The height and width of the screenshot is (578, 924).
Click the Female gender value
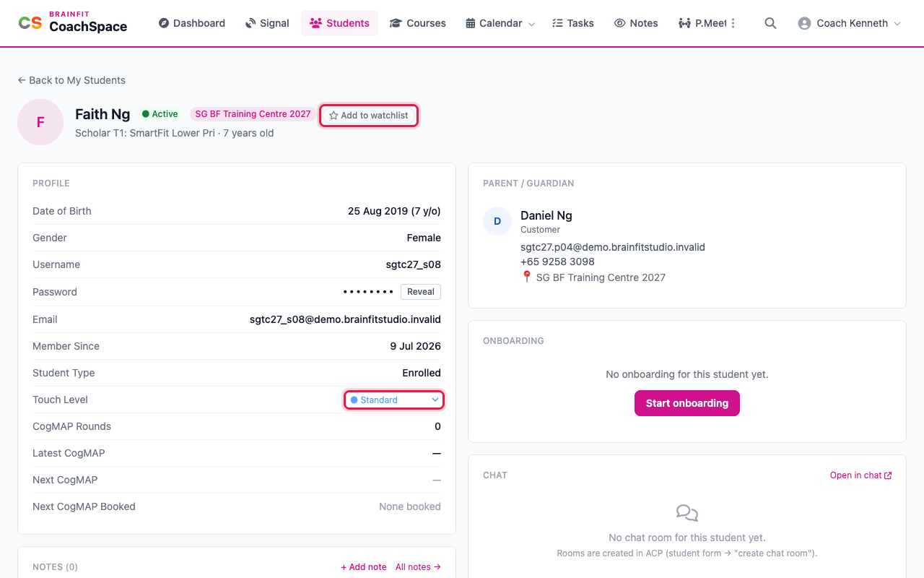coord(424,238)
